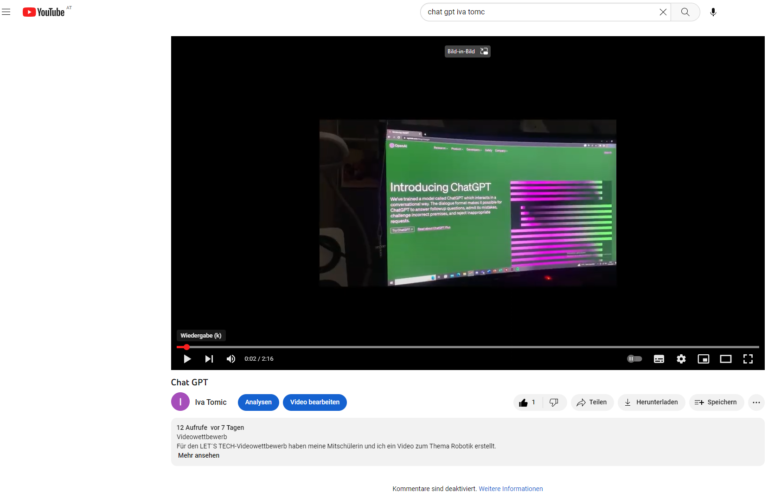Click the Video bearbeiten button

[315, 402]
